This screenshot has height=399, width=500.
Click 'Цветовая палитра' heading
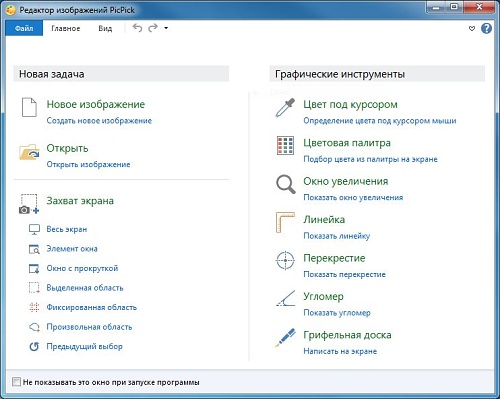pyautogui.click(x=347, y=143)
